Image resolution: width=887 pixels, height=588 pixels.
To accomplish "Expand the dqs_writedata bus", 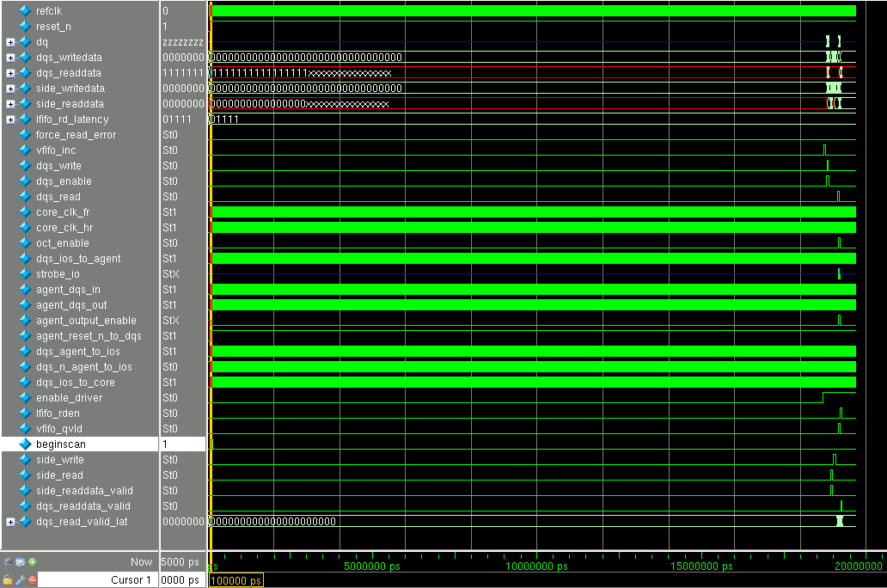I will (x=10, y=58).
